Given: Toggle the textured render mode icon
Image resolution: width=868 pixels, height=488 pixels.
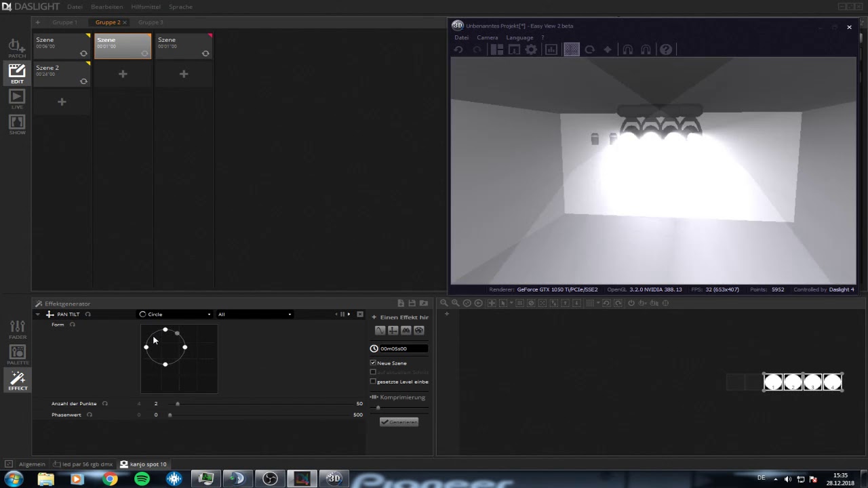Looking at the screenshot, I should tap(572, 49).
